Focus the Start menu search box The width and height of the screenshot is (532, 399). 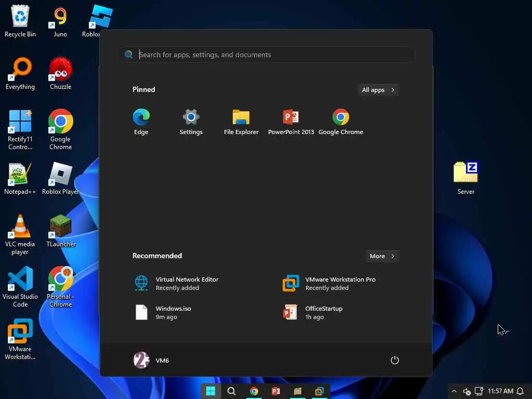(266, 55)
